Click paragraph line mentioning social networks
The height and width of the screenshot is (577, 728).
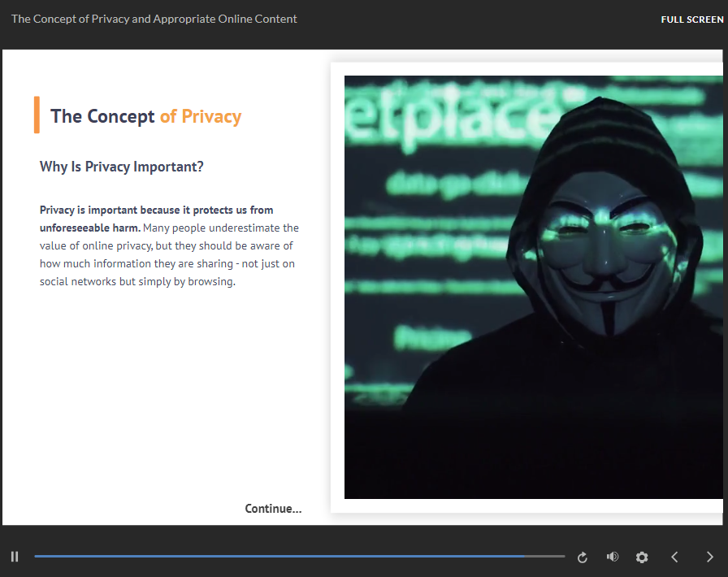coord(137,281)
